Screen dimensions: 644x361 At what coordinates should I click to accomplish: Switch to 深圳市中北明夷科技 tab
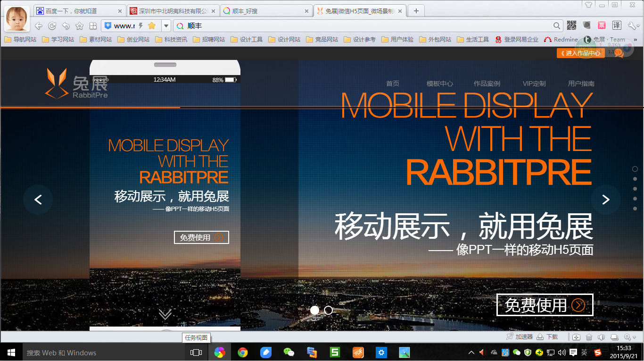point(173,11)
